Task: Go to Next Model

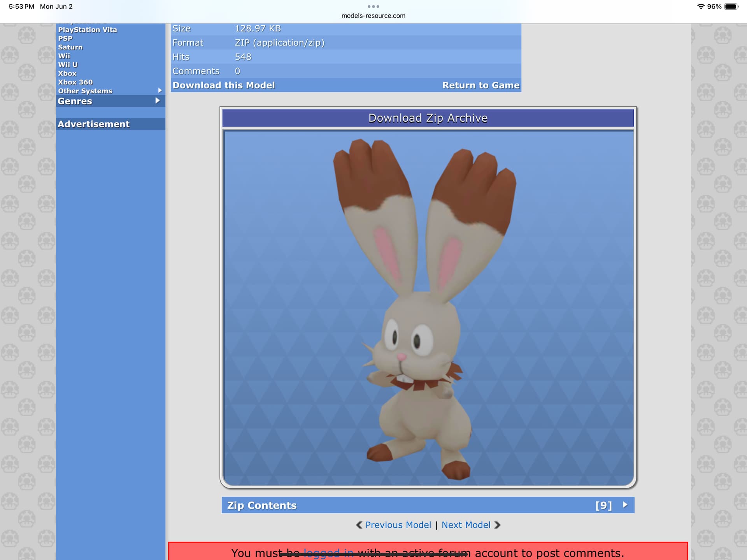Action: point(466,525)
